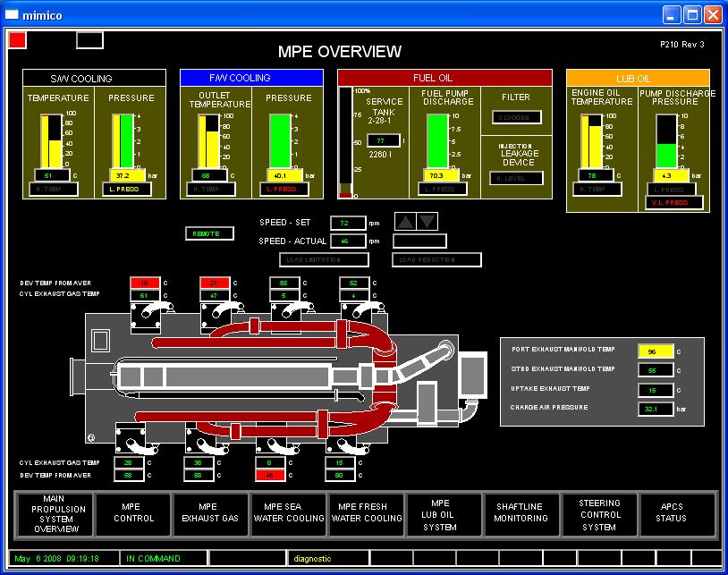Open MAIN PROPULSION SYSTEM OVERVIEW page

tap(55, 514)
